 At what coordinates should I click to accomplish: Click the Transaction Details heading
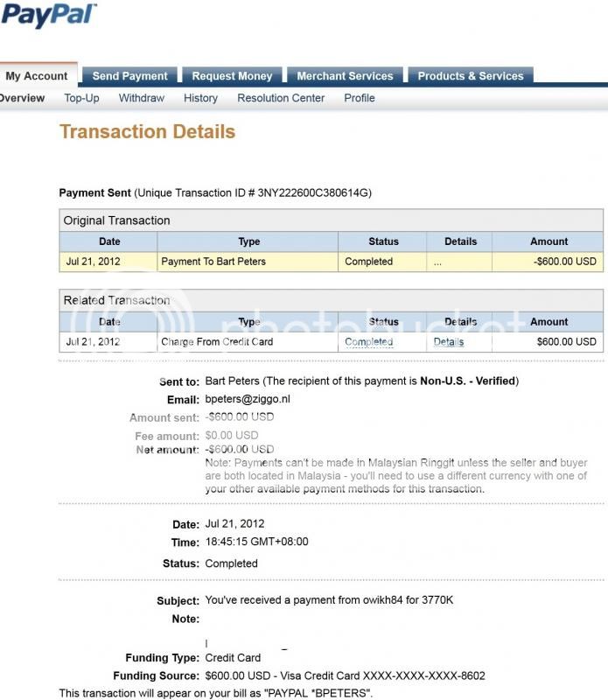click(x=147, y=132)
